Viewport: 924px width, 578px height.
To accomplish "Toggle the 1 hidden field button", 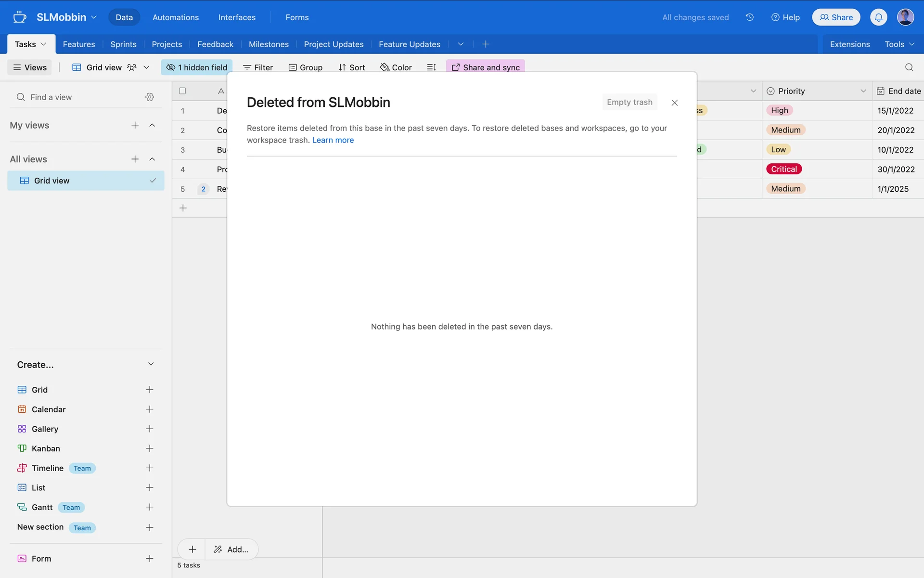I will [x=197, y=67].
